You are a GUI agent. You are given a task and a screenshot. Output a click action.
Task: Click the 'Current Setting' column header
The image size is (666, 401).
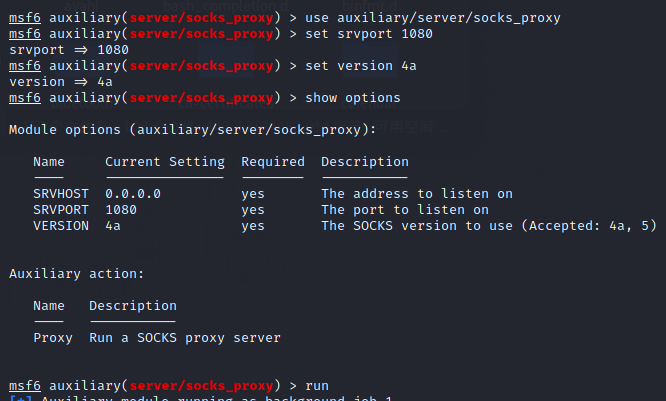164,162
